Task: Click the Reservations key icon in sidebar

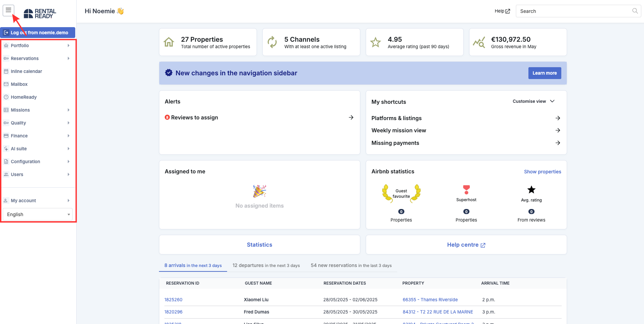Action: (x=6, y=58)
